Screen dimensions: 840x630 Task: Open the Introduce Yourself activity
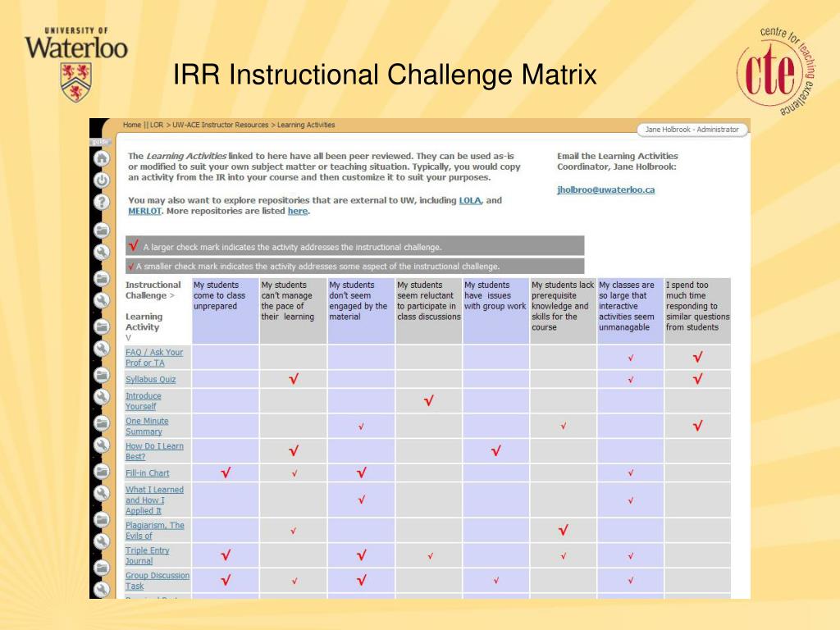point(143,400)
